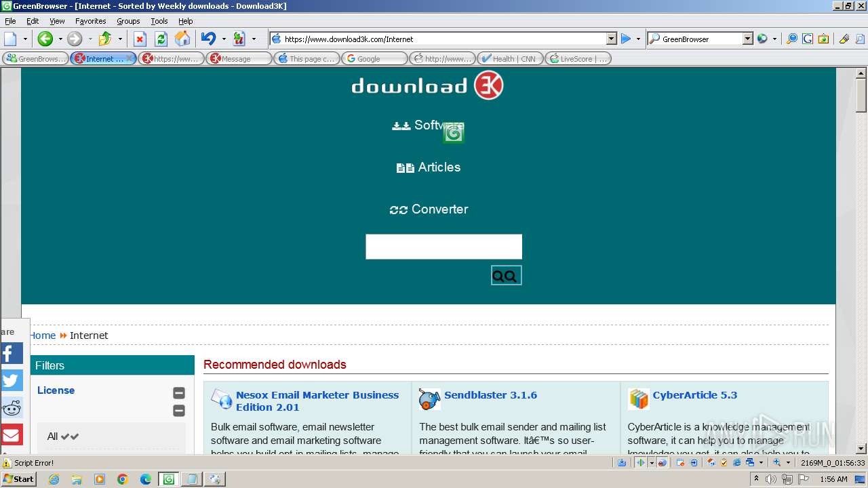The image size is (868, 488).
Task: Click the highlighter pen toolbar icon
Action: click(844, 39)
